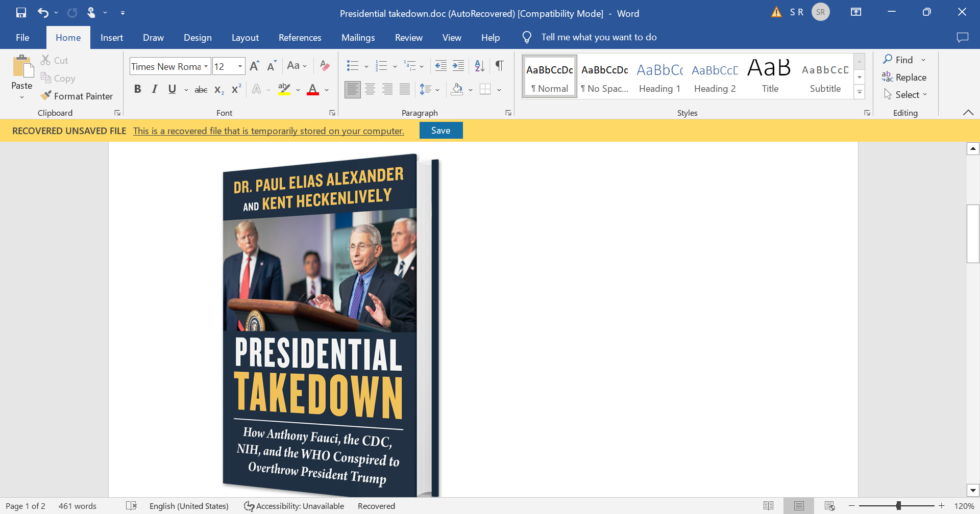Select Center alignment
The height and width of the screenshot is (514, 980).
coord(370,90)
